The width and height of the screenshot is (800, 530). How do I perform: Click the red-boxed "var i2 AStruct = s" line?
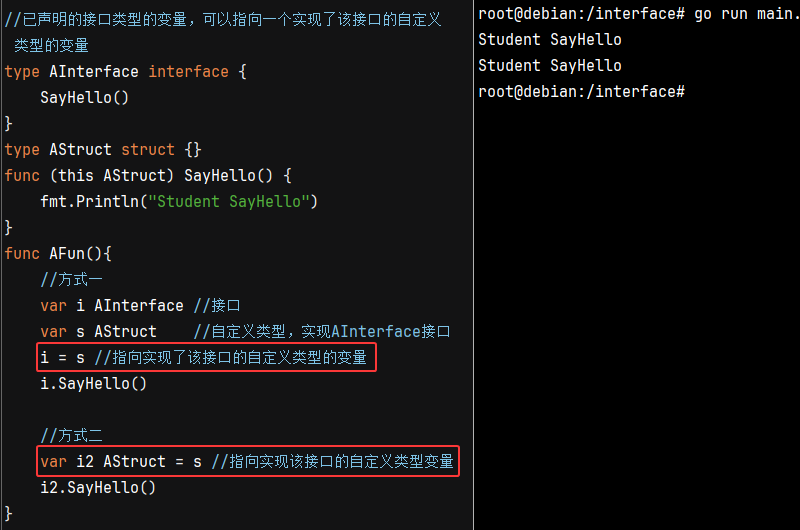point(248,462)
